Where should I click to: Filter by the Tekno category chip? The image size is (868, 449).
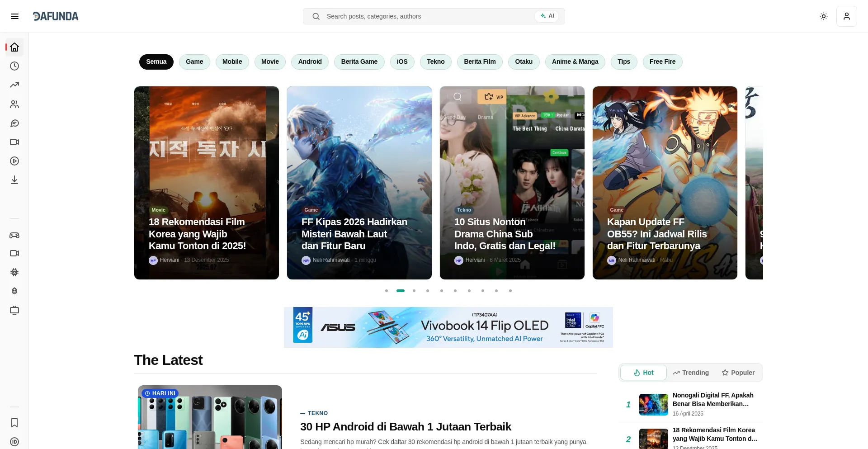click(436, 62)
